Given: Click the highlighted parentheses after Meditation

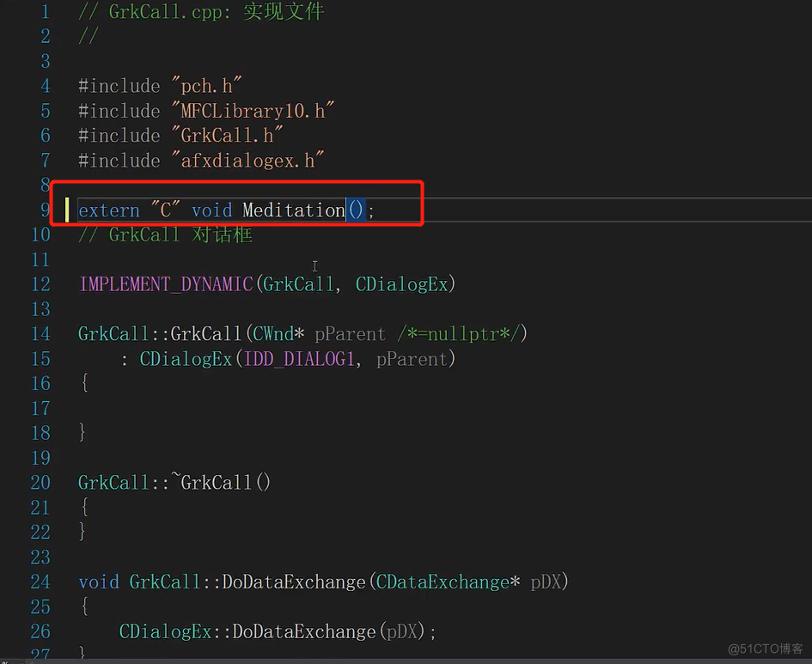Looking at the screenshot, I should click(356, 210).
